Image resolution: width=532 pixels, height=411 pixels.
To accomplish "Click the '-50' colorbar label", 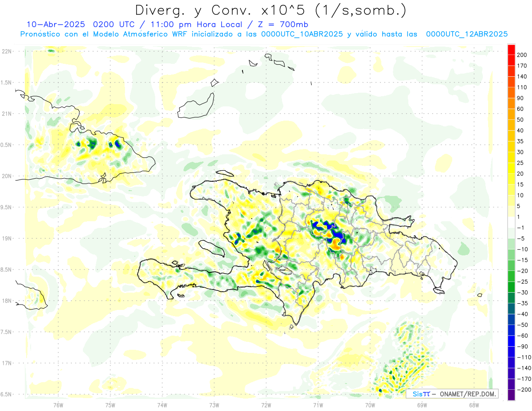I will [x=523, y=325].
